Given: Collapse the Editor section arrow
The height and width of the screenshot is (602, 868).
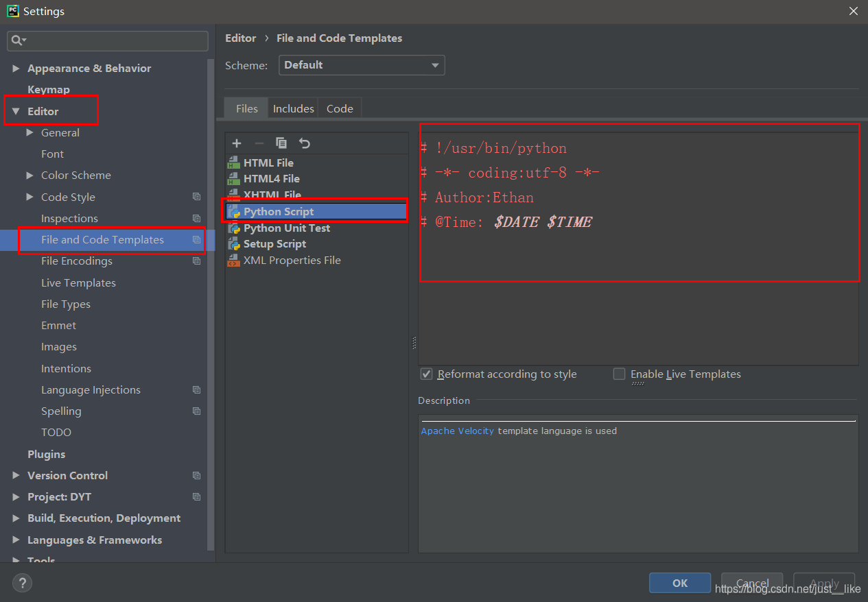Looking at the screenshot, I should [x=16, y=111].
